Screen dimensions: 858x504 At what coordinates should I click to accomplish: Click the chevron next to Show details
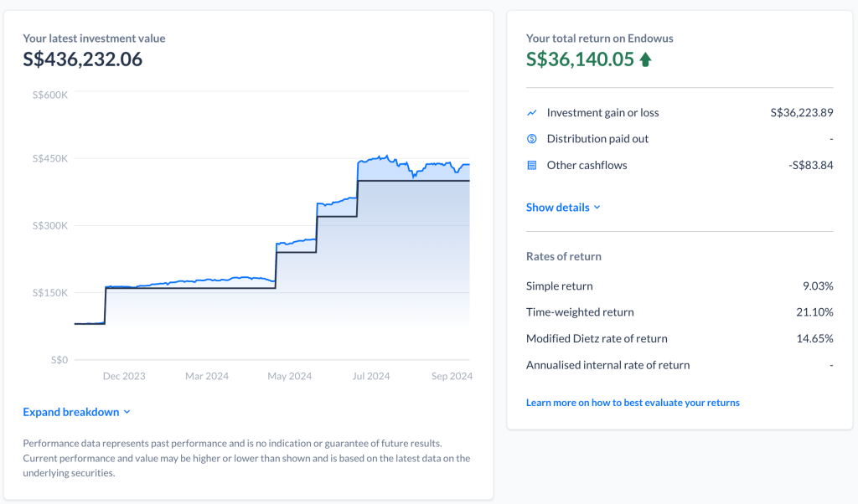pos(597,208)
